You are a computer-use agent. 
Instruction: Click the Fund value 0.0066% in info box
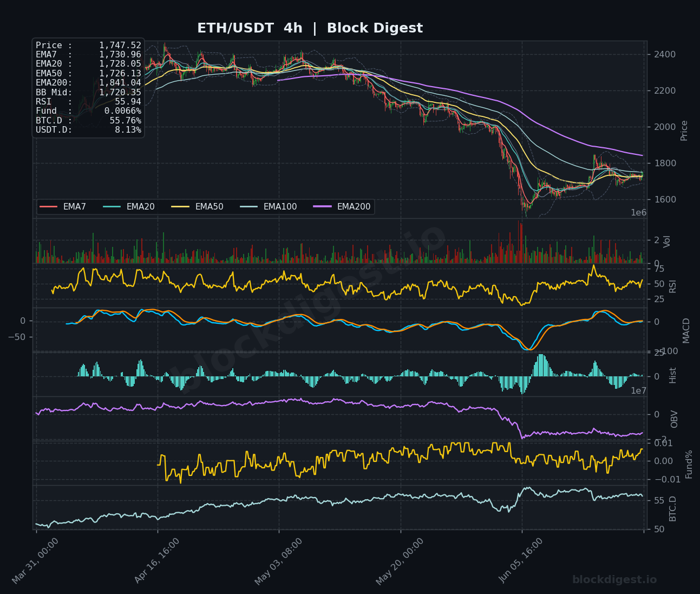123,111
